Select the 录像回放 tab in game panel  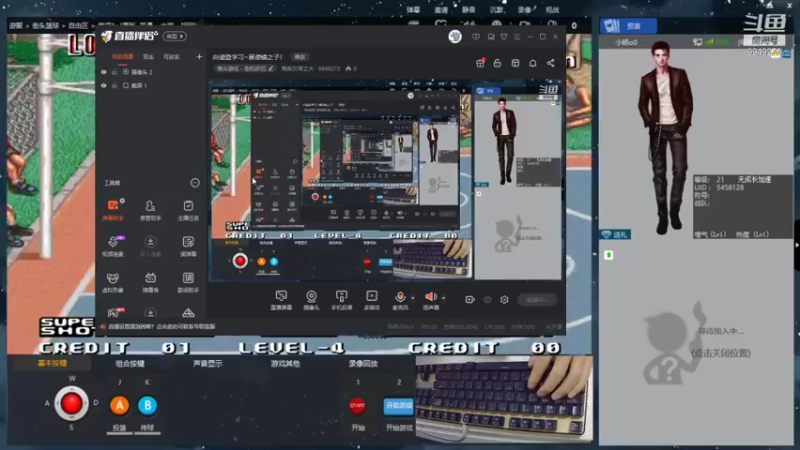[363, 363]
